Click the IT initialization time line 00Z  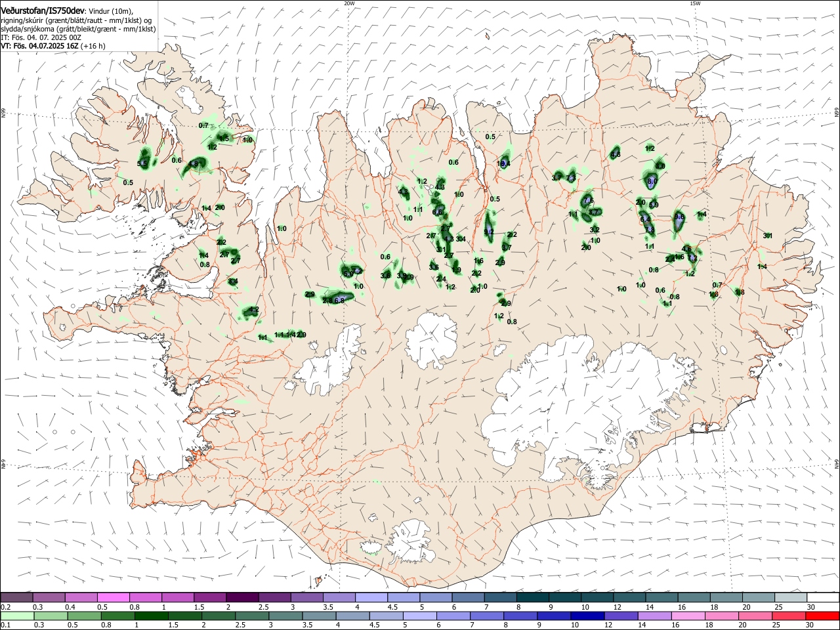(41, 37)
